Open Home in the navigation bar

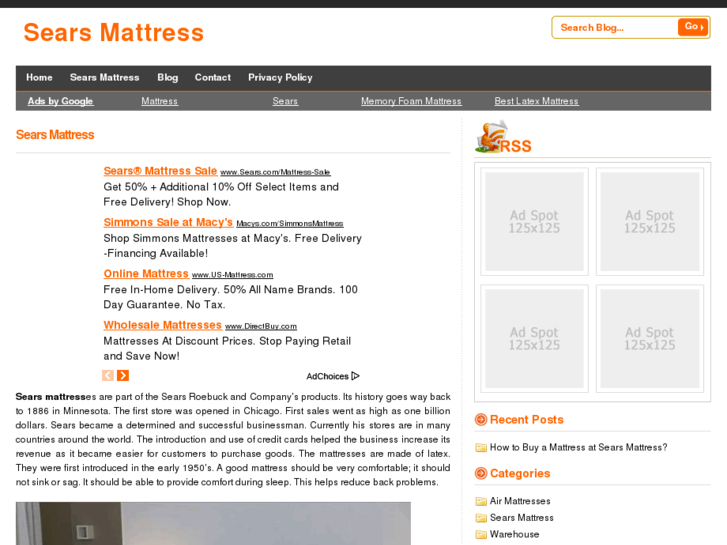click(x=39, y=77)
